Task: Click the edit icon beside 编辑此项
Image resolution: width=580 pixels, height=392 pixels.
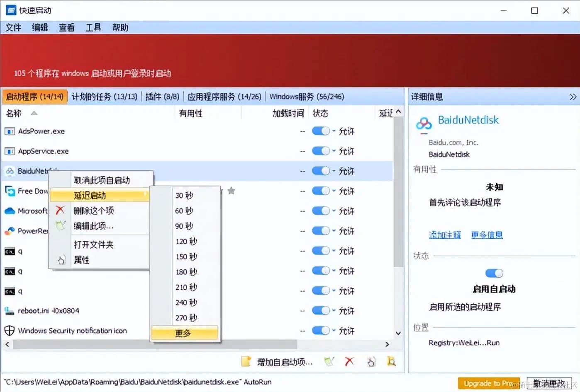Action: pyautogui.click(x=61, y=225)
